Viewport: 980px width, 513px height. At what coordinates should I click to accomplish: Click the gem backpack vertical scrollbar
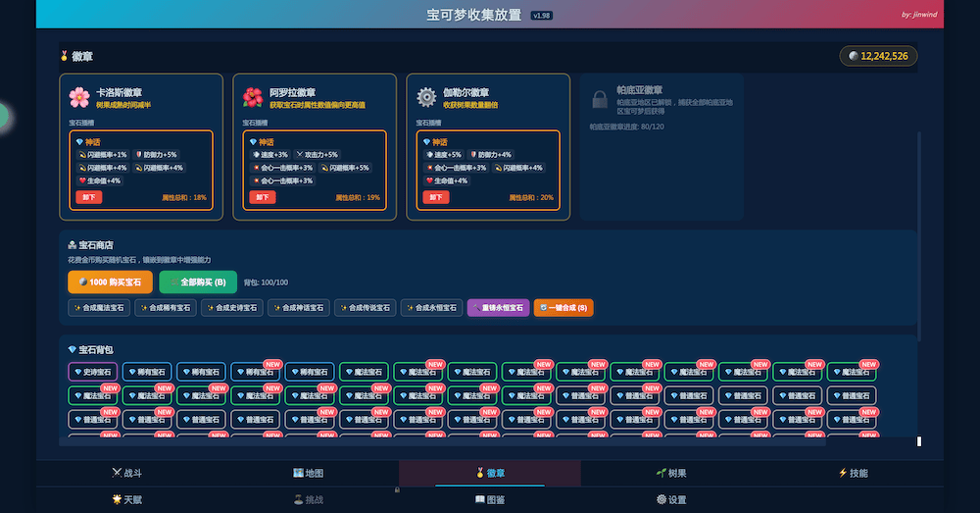pyautogui.click(x=919, y=440)
